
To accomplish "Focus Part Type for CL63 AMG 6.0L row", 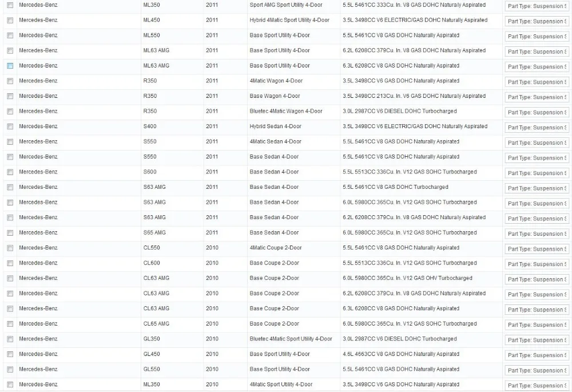I will point(537,279).
